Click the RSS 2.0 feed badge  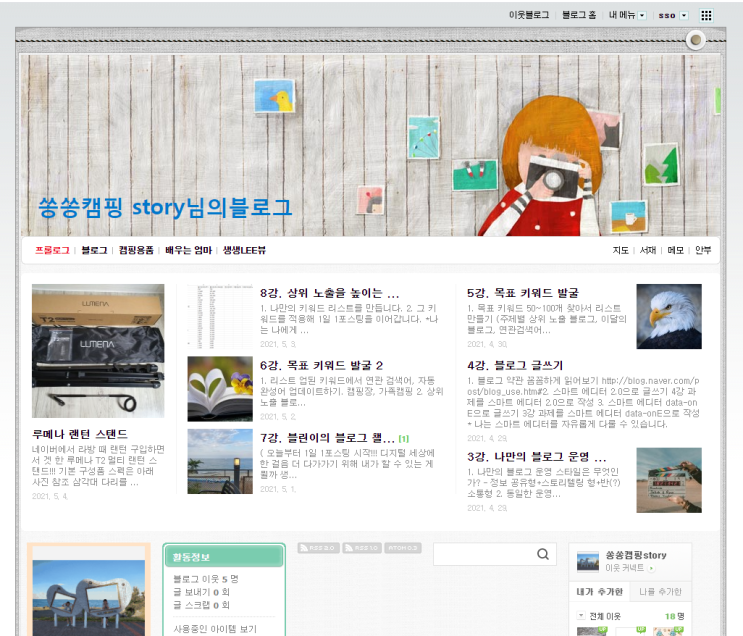318,548
